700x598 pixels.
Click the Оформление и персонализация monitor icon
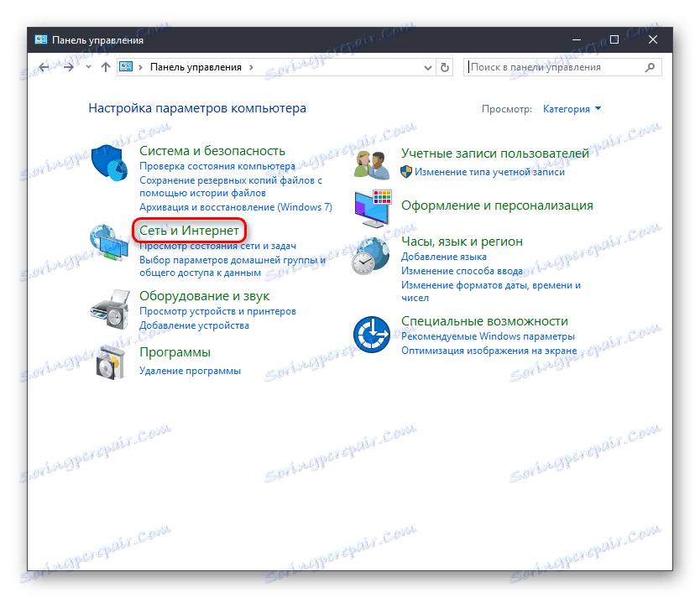(371, 206)
